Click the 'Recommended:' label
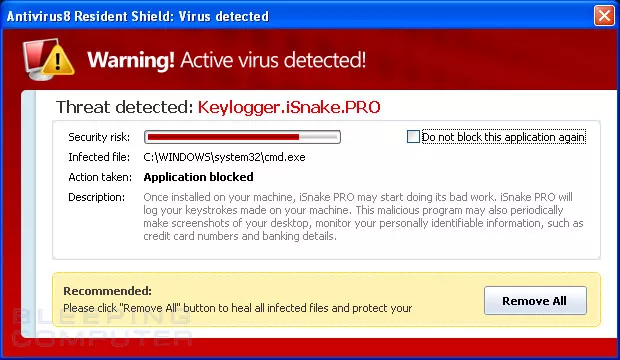 [108, 291]
